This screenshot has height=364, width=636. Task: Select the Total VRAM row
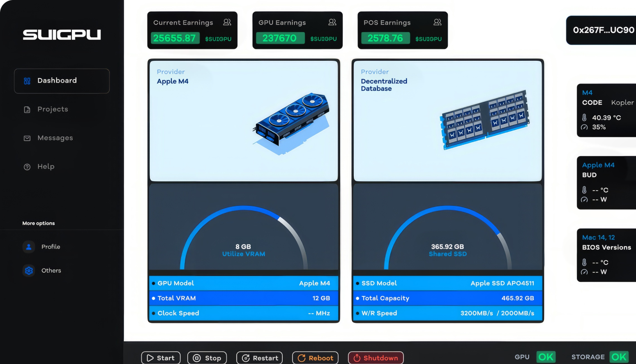coord(244,298)
